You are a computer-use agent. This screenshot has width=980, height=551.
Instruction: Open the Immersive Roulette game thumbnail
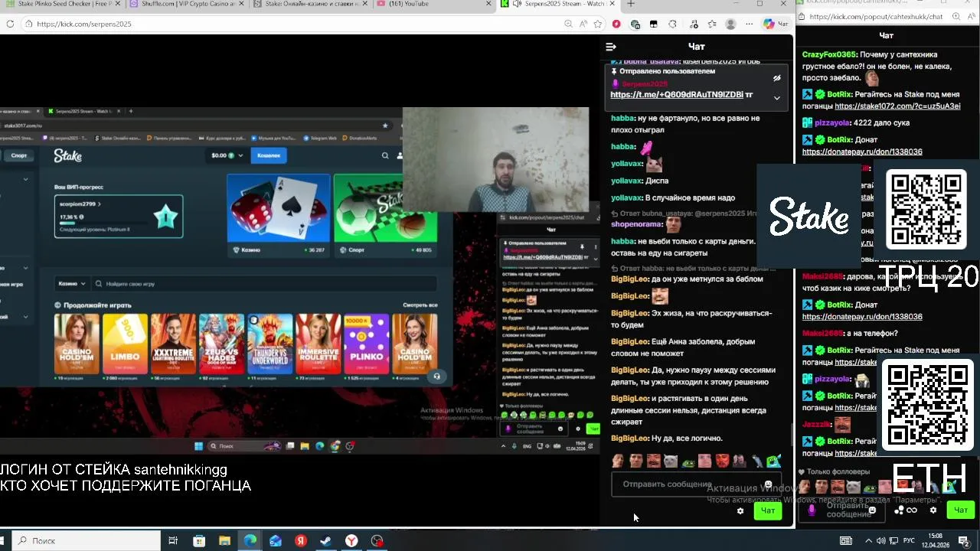tap(318, 344)
